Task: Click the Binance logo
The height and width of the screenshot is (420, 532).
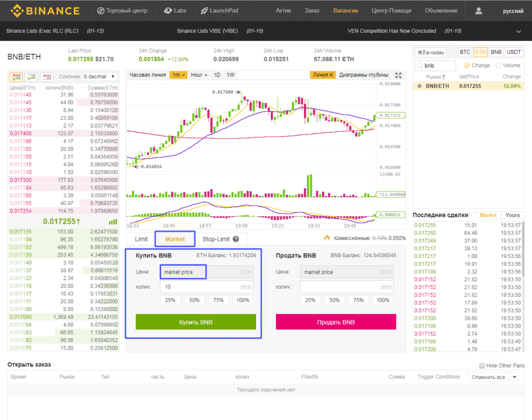Action: [45, 11]
